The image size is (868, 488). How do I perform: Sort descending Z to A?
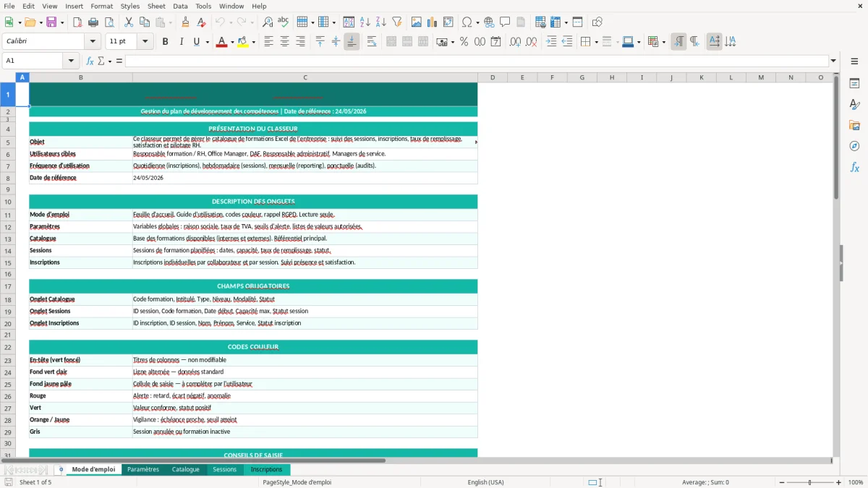point(381,22)
